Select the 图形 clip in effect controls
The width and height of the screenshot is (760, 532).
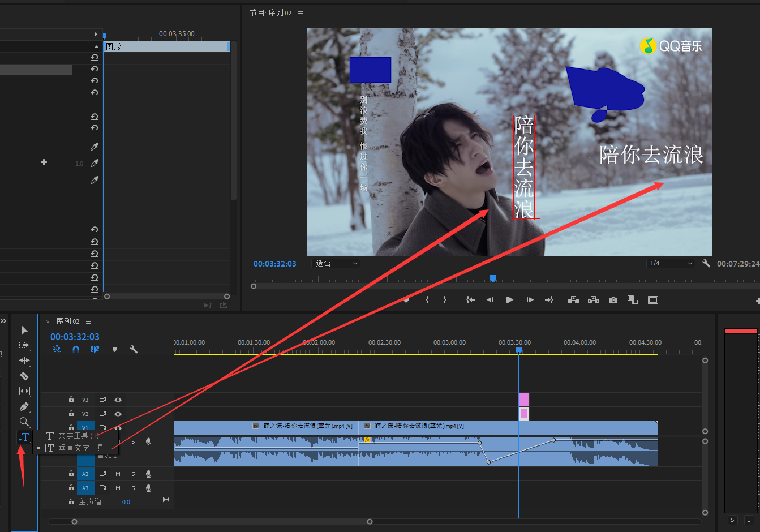[166, 46]
